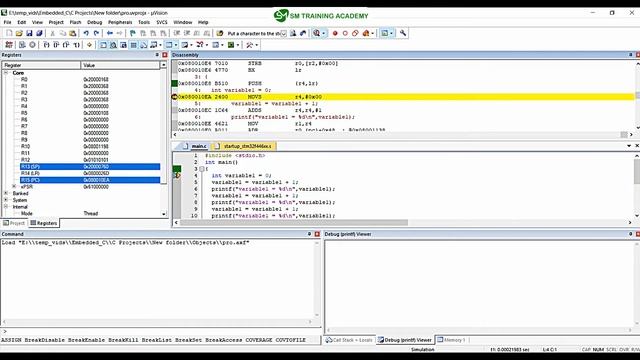The height and width of the screenshot is (360, 640).
Task: Expand the xPSR register
Action: [x=14, y=187]
